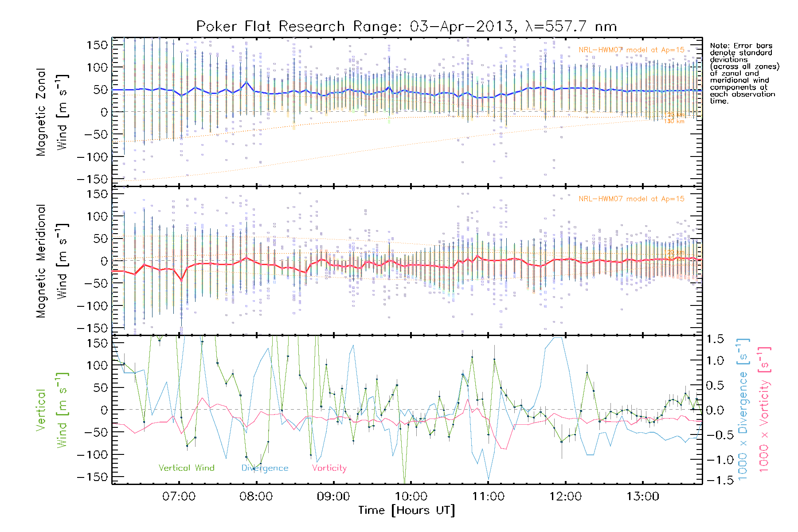Click the Magnetic Zonal Wind axis label
The height and width of the screenshot is (532, 798).
[x=51, y=112]
